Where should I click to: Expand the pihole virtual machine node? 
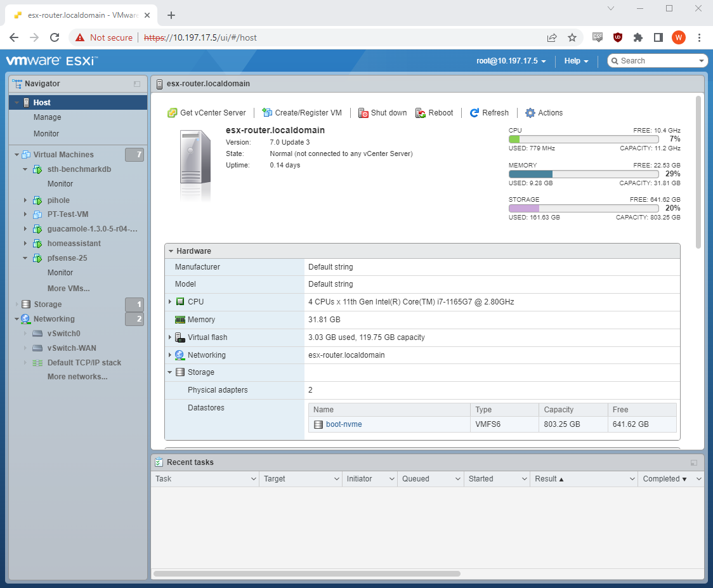pos(26,200)
